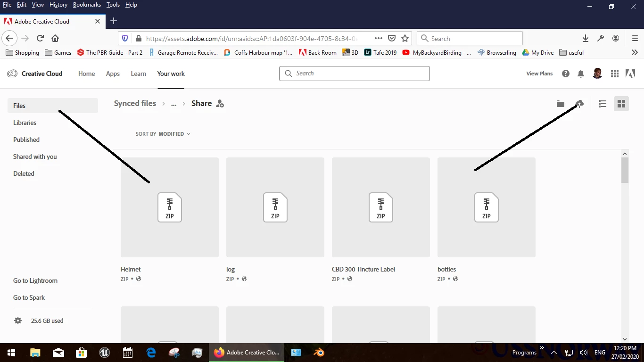Open Unreal Engine launcher taskbar icon

tap(104, 352)
